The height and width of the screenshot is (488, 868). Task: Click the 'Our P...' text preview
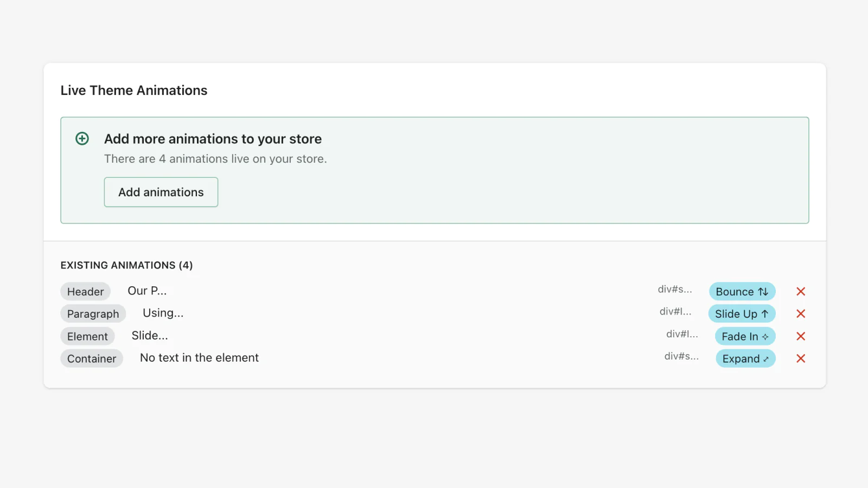coord(147,291)
